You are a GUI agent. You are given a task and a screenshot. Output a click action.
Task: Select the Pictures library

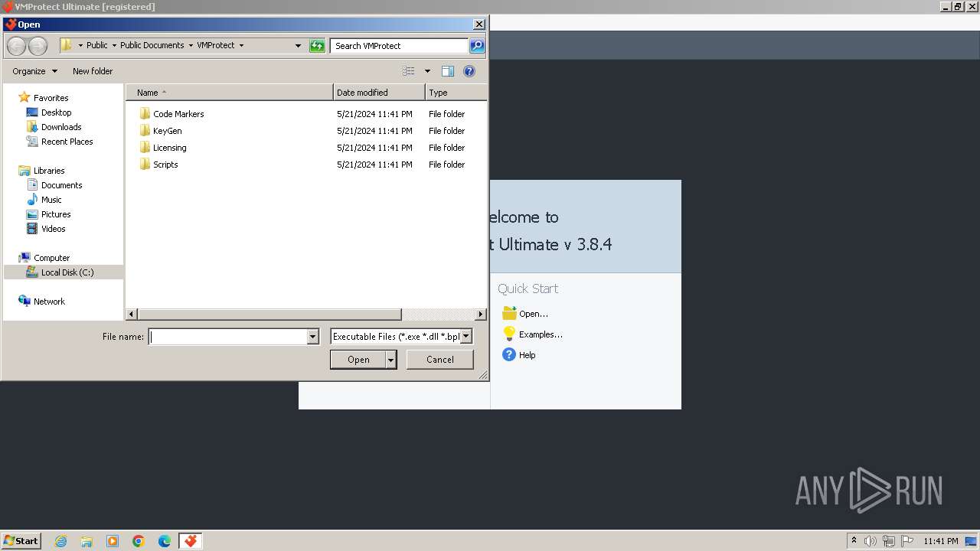tap(56, 214)
